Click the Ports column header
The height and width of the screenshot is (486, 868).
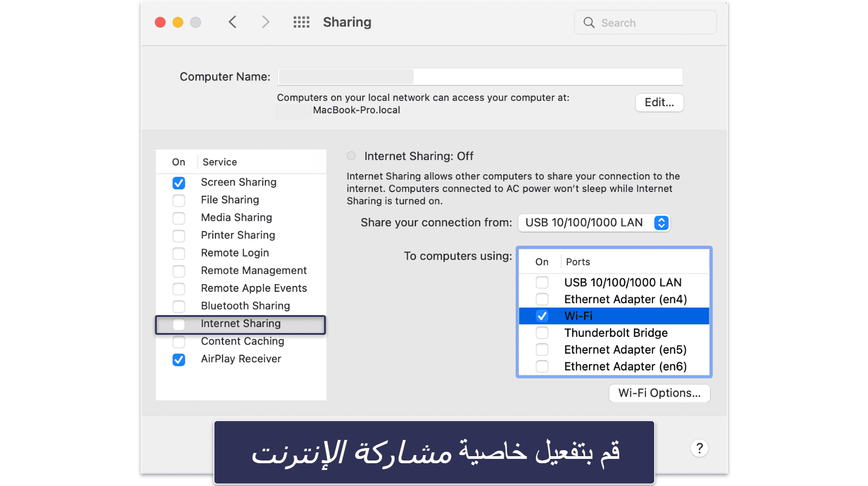click(x=578, y=261)
